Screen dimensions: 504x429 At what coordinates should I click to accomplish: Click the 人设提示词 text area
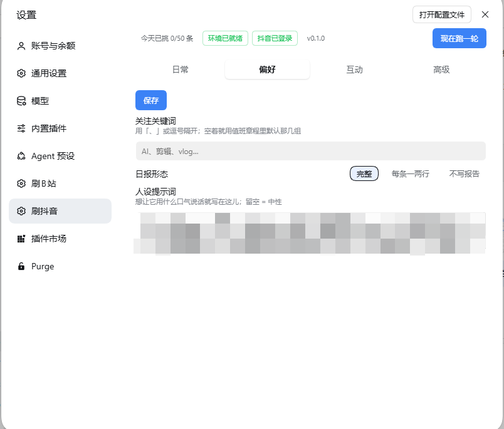(310, 234)
